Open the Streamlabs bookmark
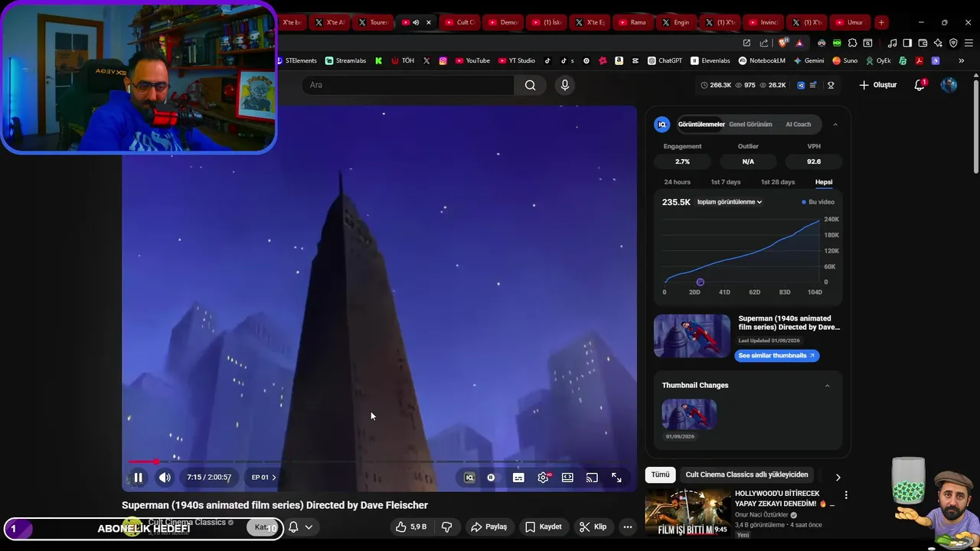The height and width of the screenshot is (551, 980). 345,60
